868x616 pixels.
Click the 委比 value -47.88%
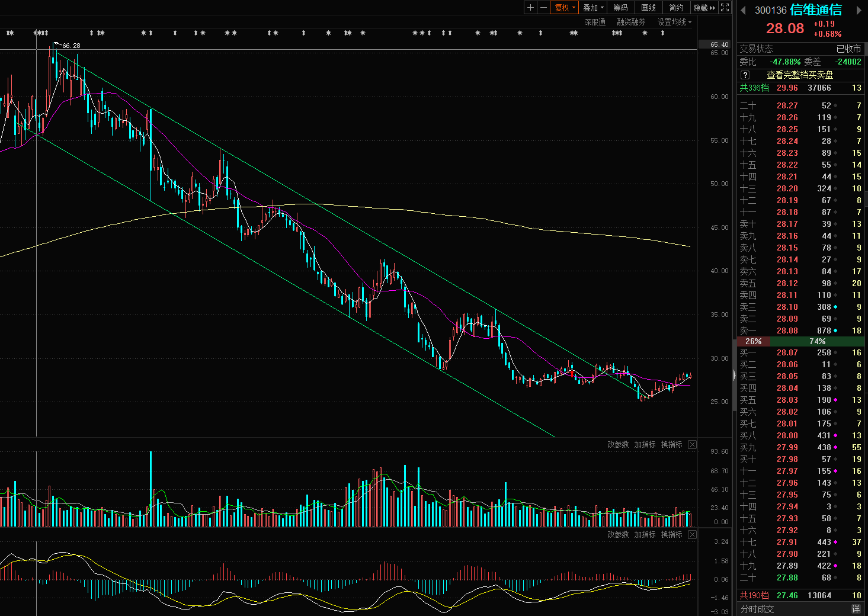click(x=785, y=62)
